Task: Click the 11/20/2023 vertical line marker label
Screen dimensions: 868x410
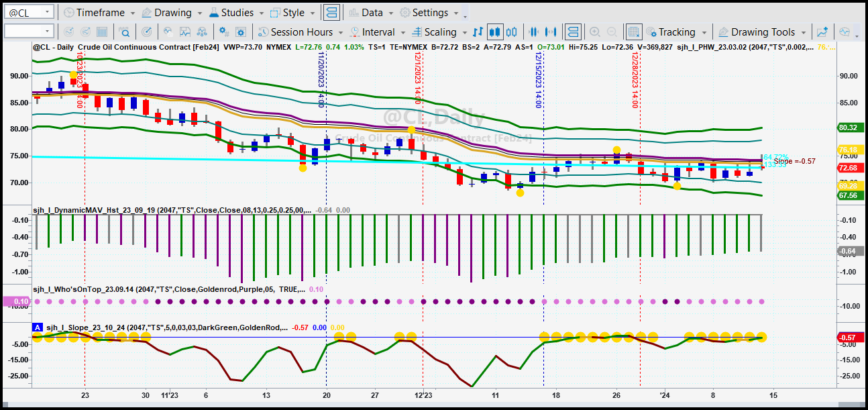Action: pyautogui.click(x=321, y=80)
